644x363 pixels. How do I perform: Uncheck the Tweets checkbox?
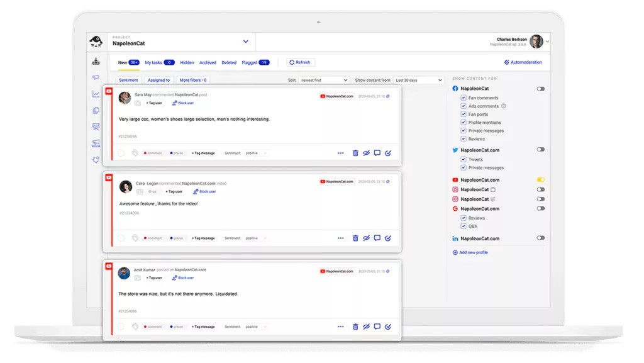pos(464,159)
